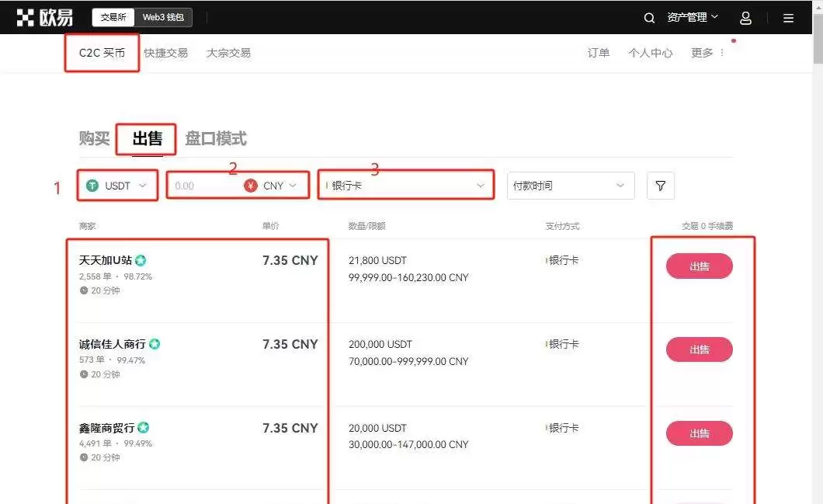Open the 订单 link

tap(598, 53)
